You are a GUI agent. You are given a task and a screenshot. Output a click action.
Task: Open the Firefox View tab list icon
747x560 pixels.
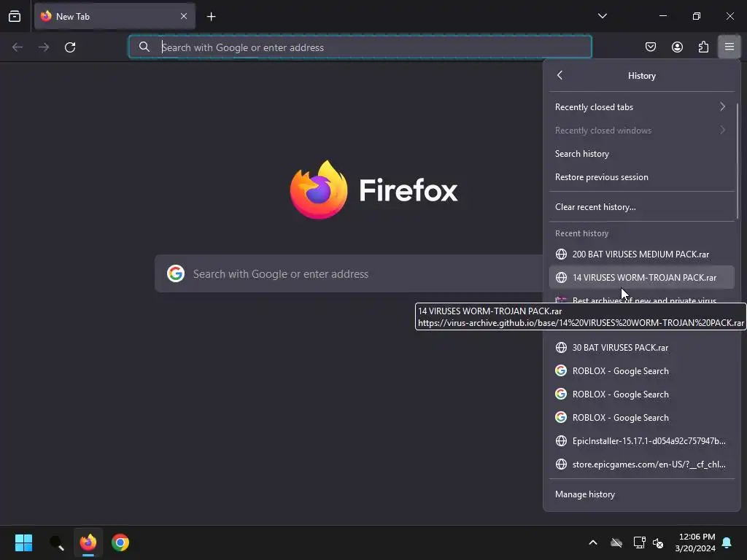[15, 16]
